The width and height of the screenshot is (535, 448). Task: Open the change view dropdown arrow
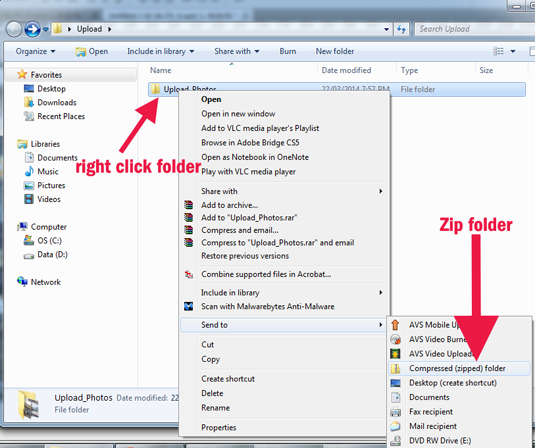513,51
